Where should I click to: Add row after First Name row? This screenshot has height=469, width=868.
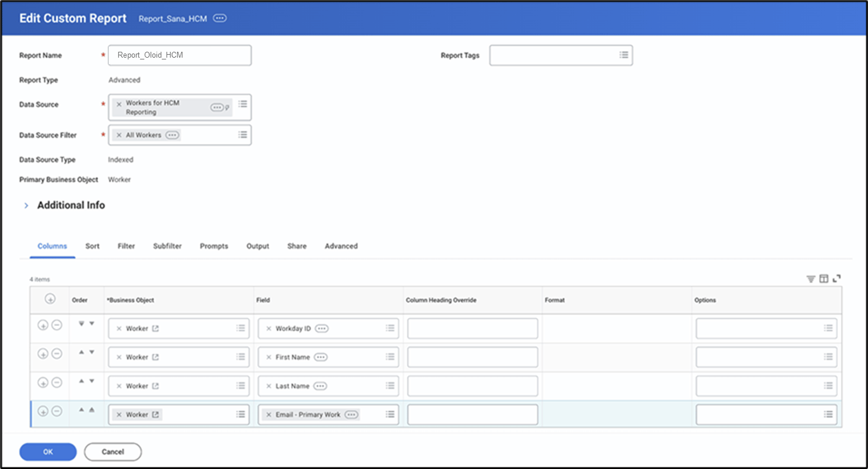[43, 354]
